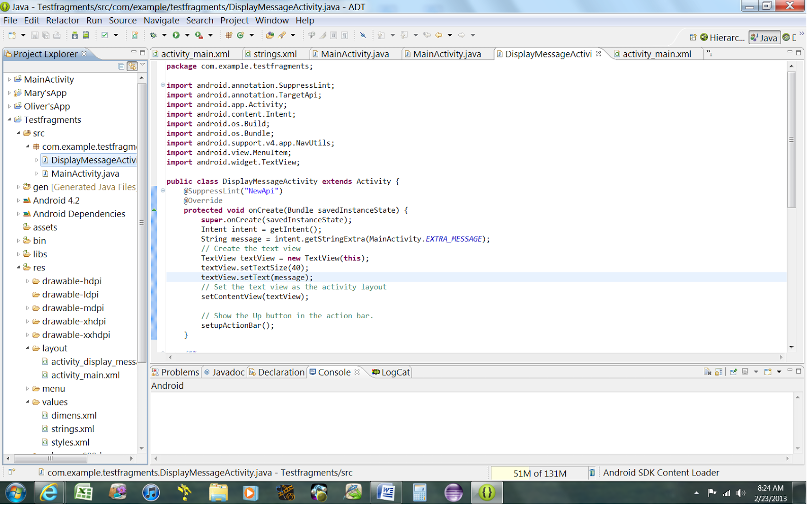Toggle Link with Editor in Project Explorer
The image size is (812, 505).
click(132, 66)
